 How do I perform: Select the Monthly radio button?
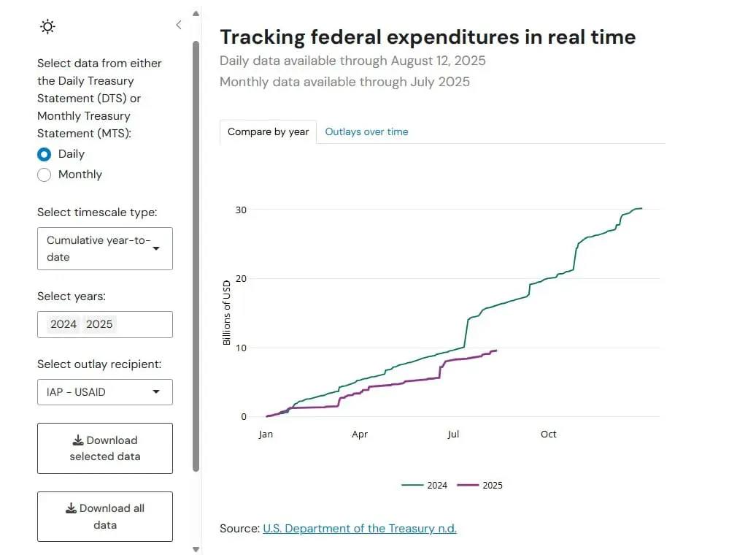45,175
